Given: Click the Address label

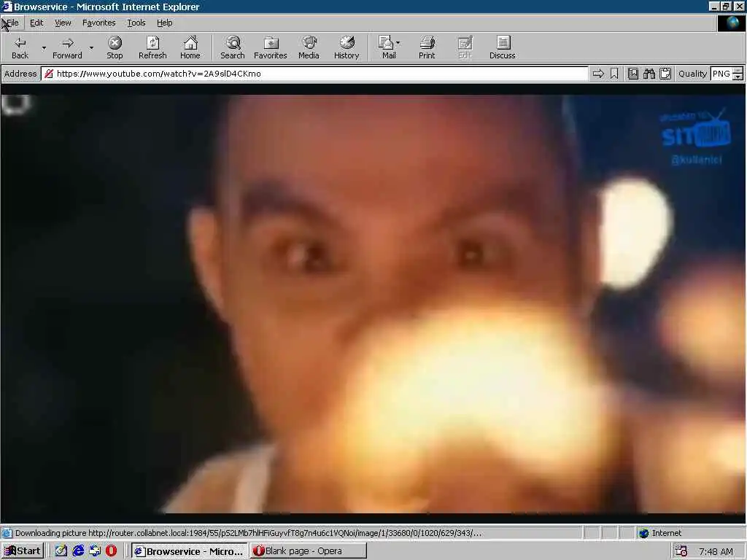Looking at the screenshot, I should point(20,74).
